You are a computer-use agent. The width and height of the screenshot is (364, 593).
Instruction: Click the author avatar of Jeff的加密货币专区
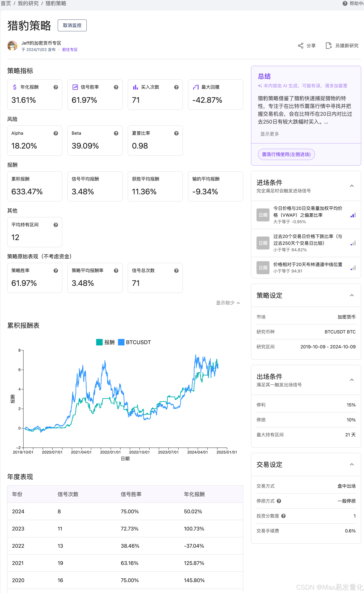pyautogui.click(x=12, y=46)
